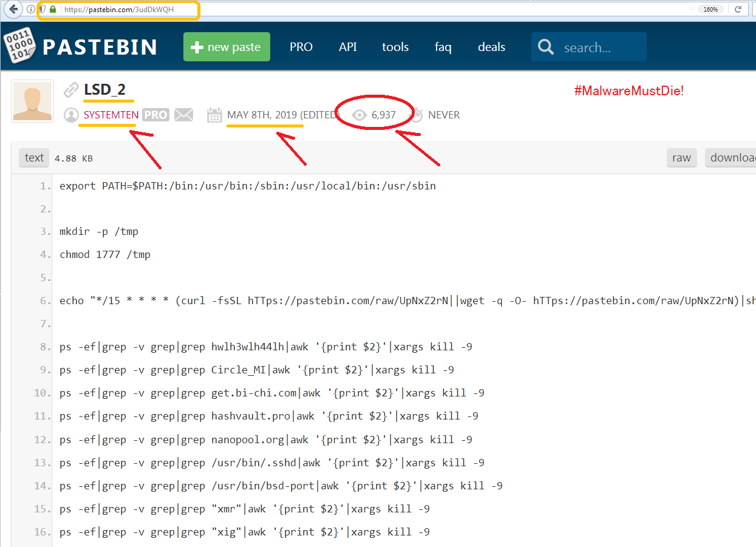Open the tools menu item

(395, 47)
